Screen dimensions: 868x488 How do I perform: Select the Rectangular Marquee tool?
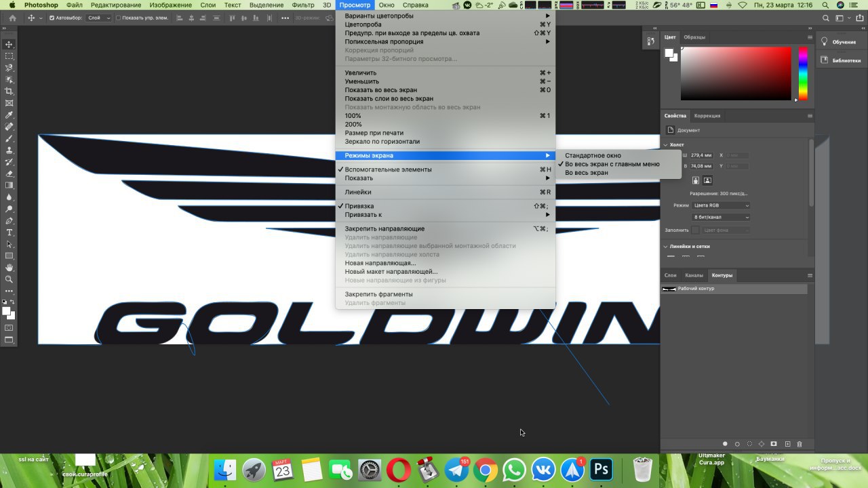coord(9,56)
